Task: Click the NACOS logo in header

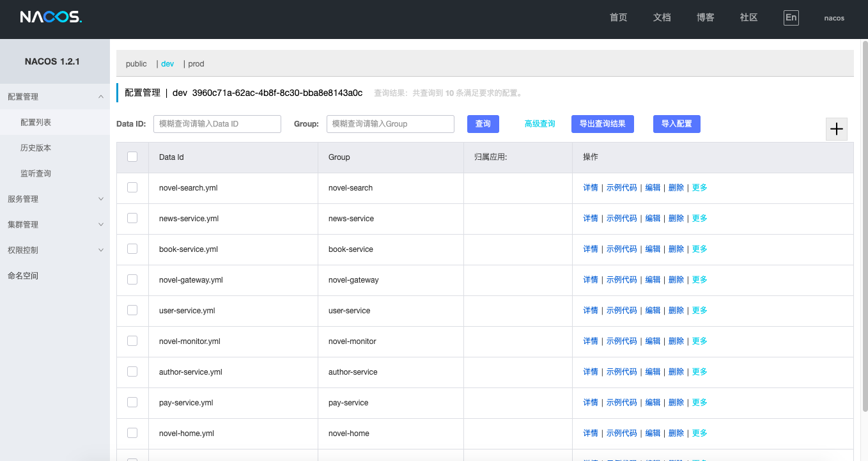Action: [x=51, y=17]
